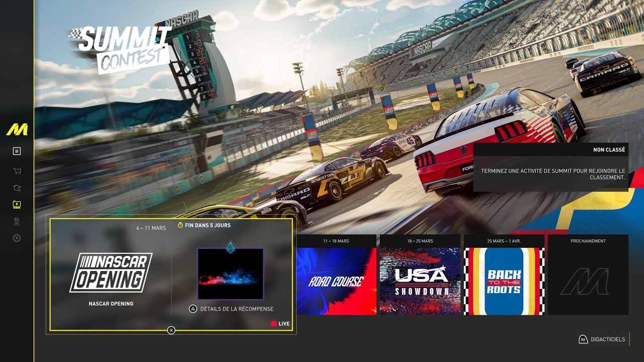This screenshot has width=644, height=362.
Task: Click the NASCAR OPENING caption text
Action: [x=111, y=304]
